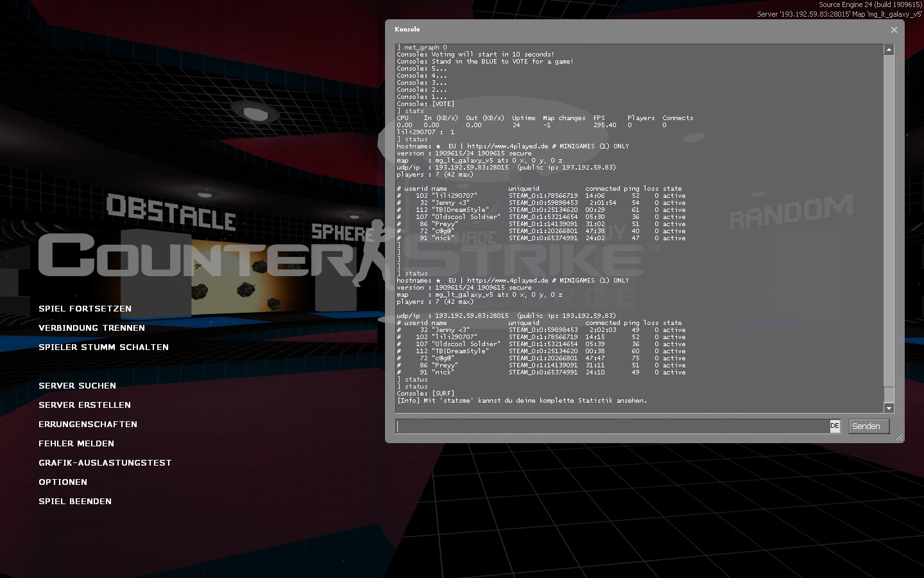Click the first 'players : 7 (42 max)' line
Image resolution: width=924 pixels, height=578 pixels.
tap(435, 175)
